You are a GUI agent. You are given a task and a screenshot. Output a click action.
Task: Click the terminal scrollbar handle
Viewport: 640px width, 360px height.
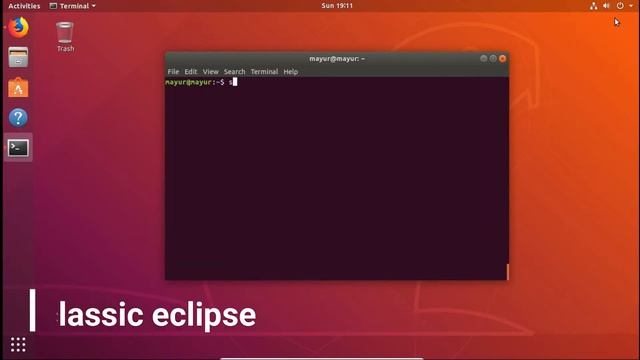(x=507, y=271)
